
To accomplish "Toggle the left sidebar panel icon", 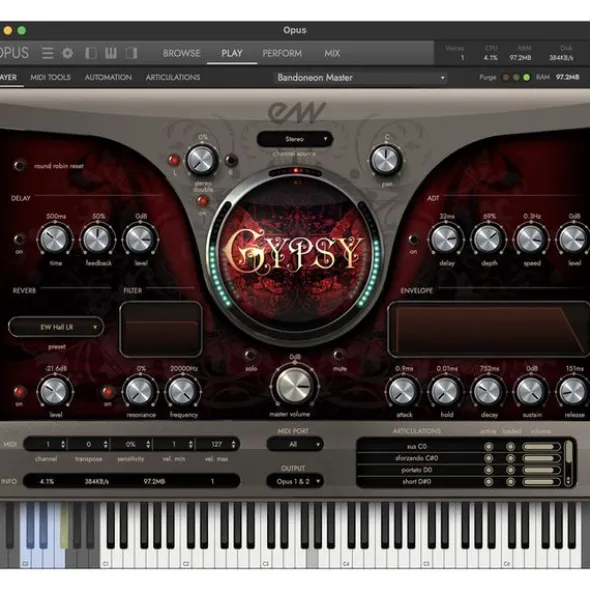I will 91,53.
